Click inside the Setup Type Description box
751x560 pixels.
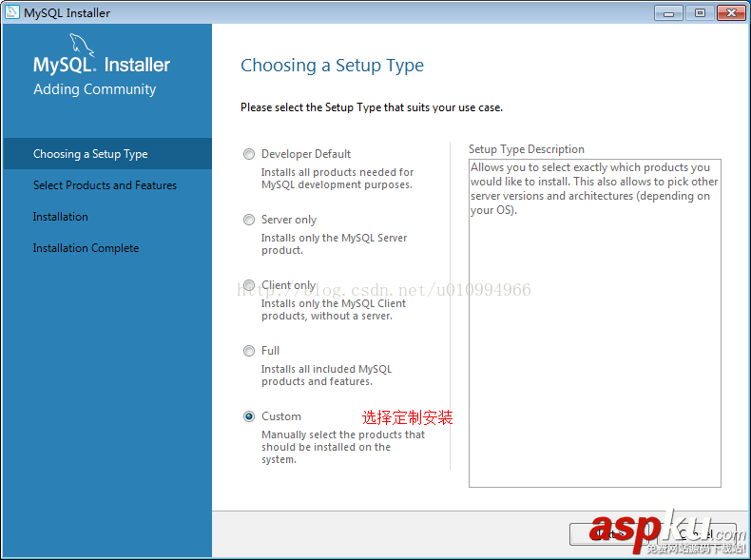pos(595,323)
